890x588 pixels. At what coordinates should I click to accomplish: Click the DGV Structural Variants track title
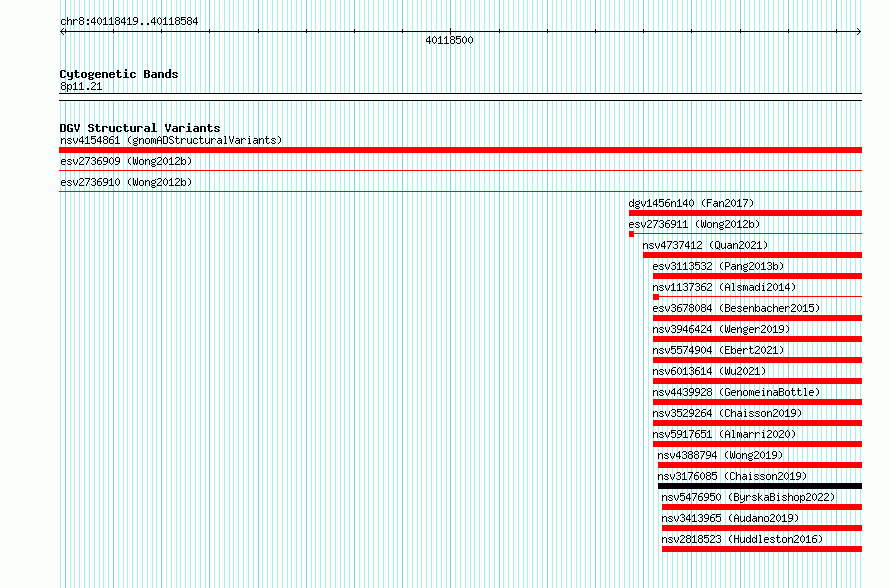(x=140, y=128)
